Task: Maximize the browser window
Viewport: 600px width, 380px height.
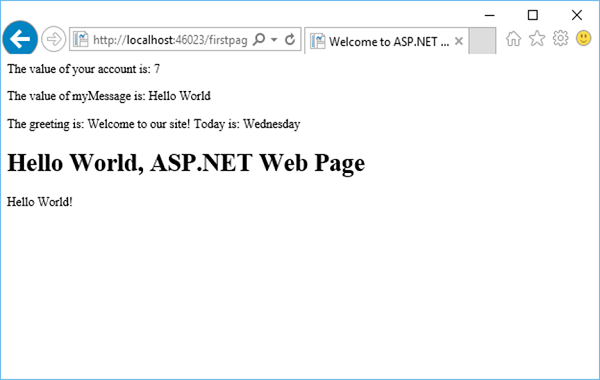Action: pos(533,15)
